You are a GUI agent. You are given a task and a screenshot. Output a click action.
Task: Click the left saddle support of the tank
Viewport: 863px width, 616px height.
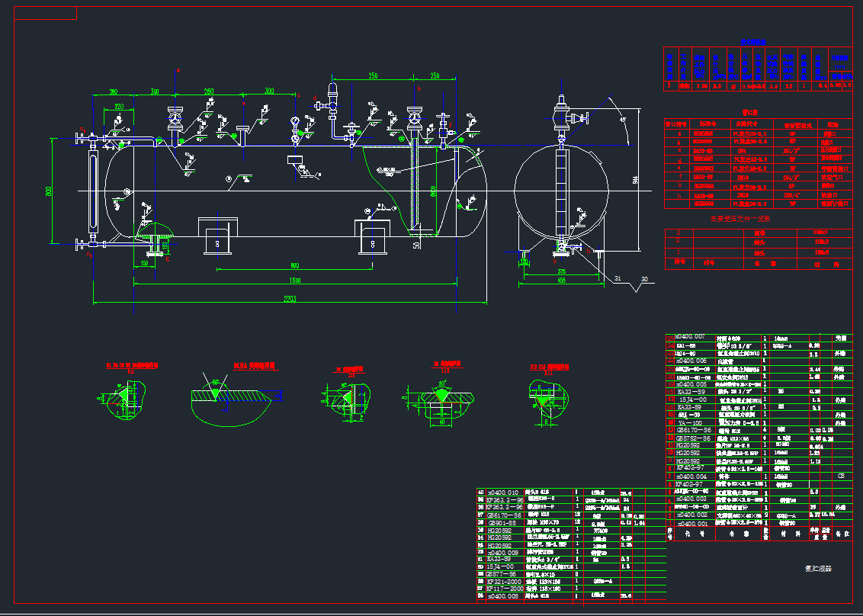click(217, 236)
